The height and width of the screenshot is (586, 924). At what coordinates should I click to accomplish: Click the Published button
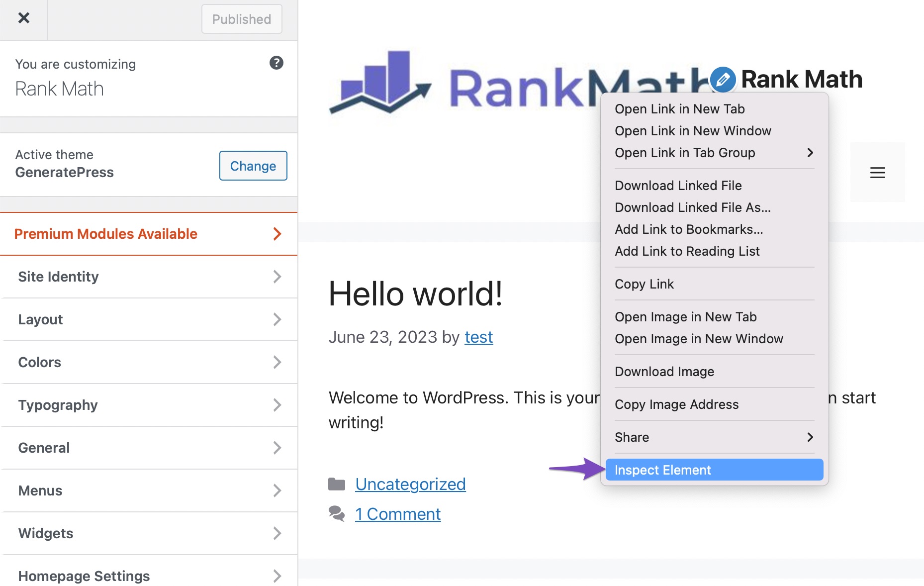pyautogui.click(x=242, y=19)
